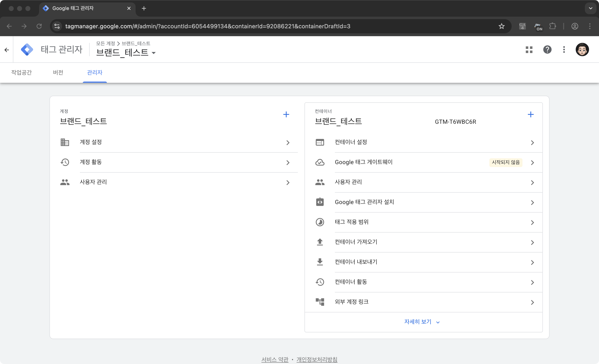Click the 컨테이너 활동 history icon

(x=320, y=282)
